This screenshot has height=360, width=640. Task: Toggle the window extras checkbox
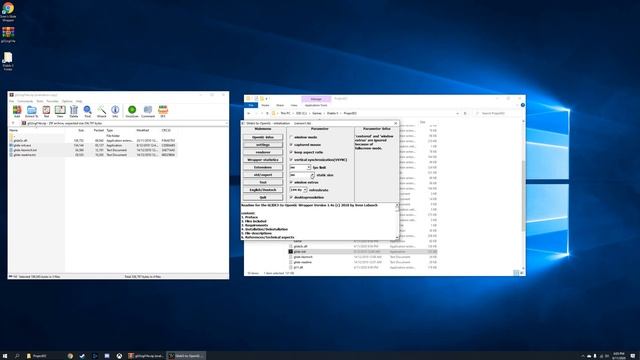291,182
